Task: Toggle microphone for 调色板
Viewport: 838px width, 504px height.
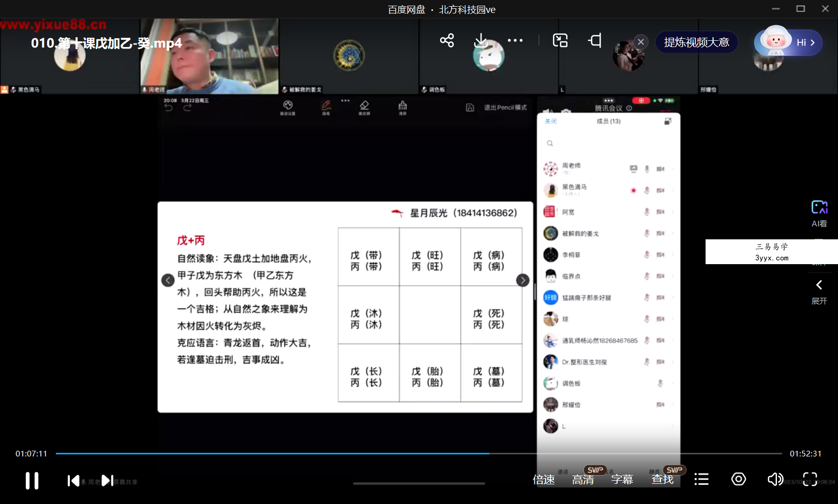Action: pos(661,383)
